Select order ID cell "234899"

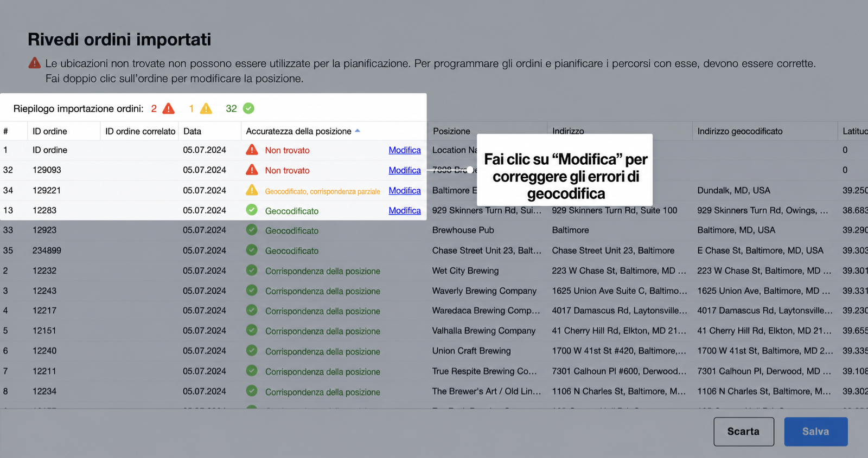[x=47, y=250]
